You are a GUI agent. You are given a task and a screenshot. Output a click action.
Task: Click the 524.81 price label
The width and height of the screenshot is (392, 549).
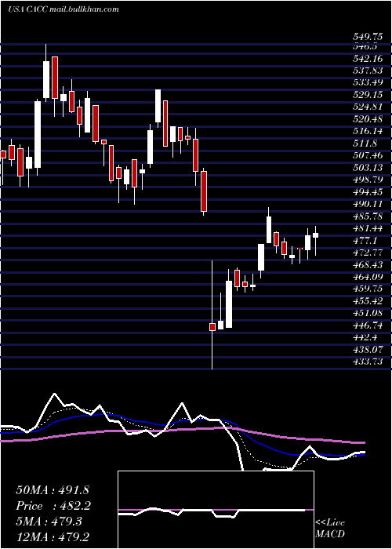[367, 107]
